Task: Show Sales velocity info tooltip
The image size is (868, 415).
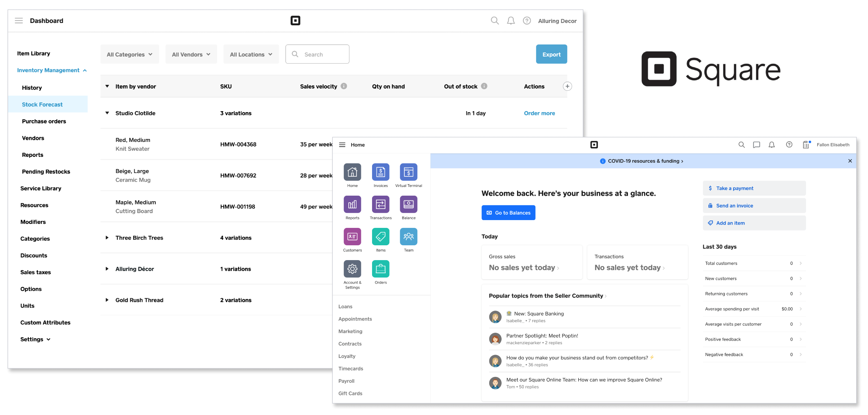Action: pyautogui.click(x=344, y=86)
